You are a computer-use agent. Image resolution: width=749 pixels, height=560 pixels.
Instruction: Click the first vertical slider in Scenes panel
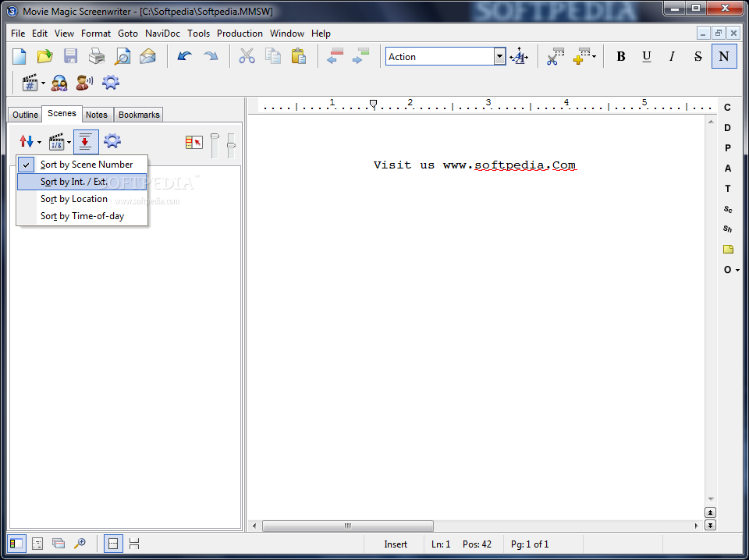[215, 146]
